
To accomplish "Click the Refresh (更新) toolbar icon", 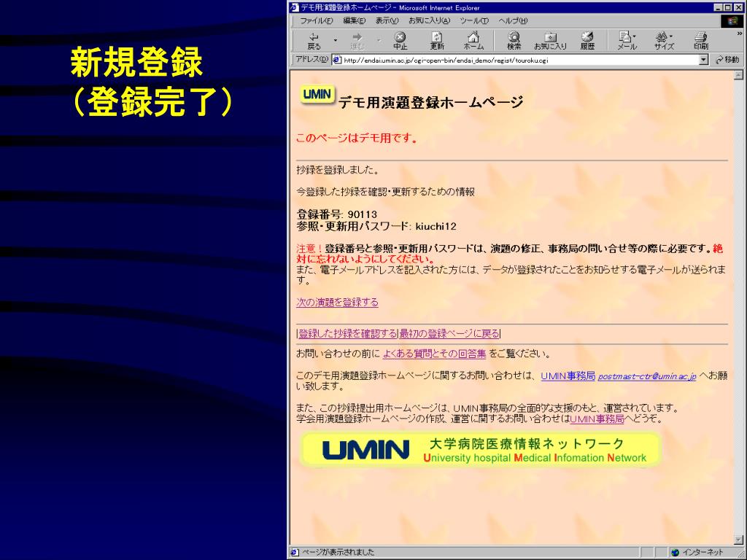I will [x=437, y=41].
